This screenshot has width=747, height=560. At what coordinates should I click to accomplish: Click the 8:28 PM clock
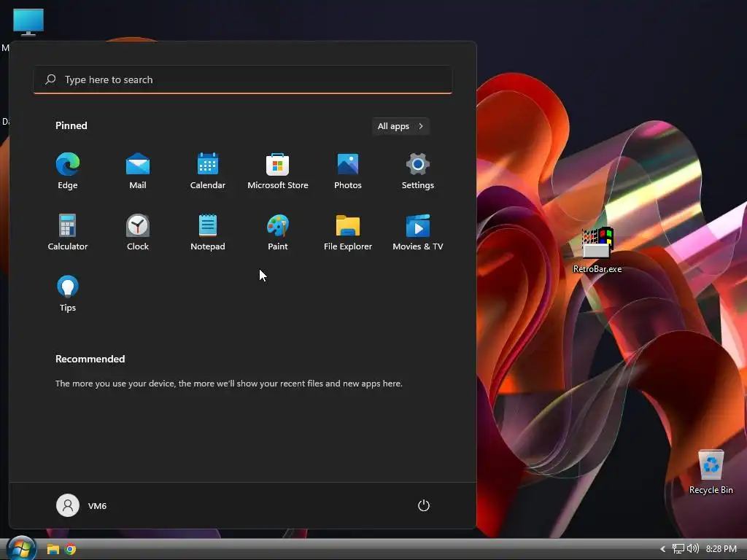tap(721, 549)
